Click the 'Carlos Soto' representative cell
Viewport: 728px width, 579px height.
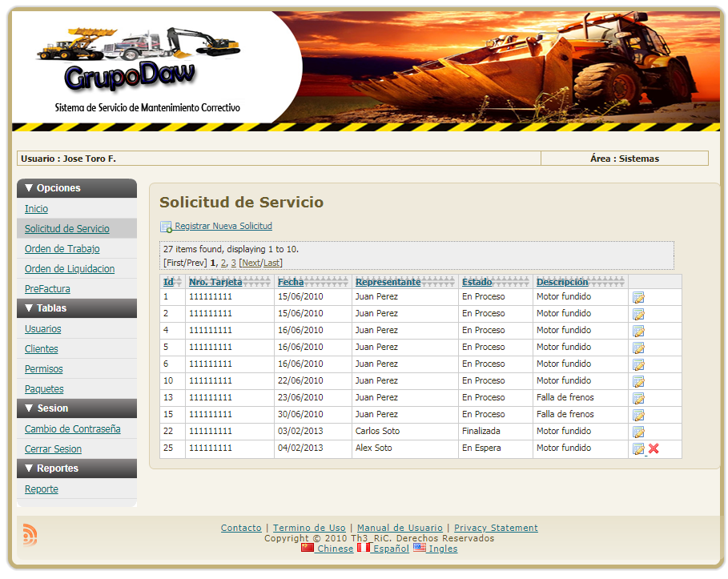[x=405, y=432]
